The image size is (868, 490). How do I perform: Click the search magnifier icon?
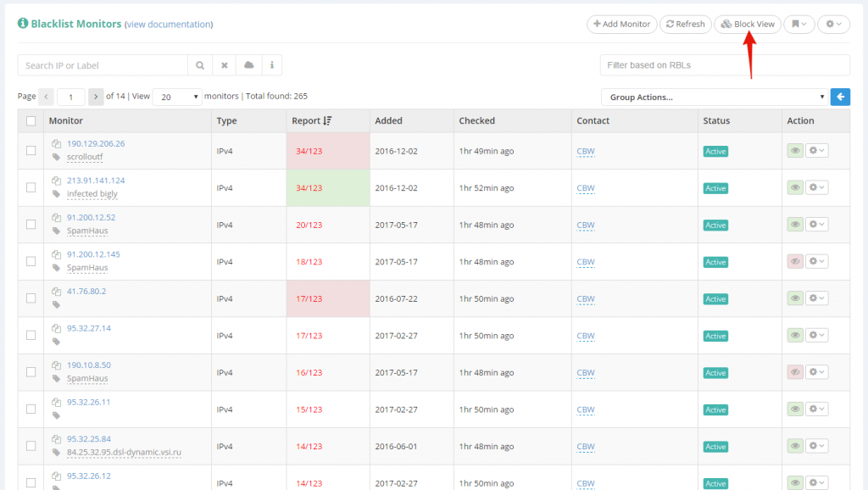(x=200, y=64)
